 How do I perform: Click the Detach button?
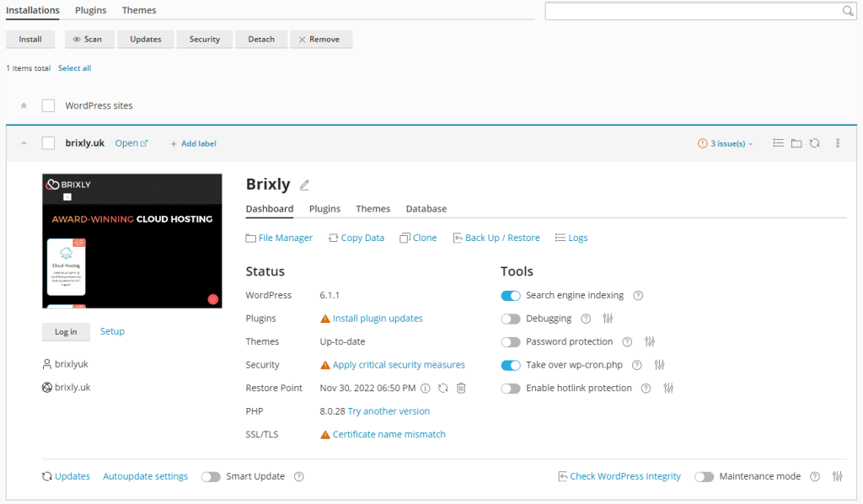click(x=261, y=39)
